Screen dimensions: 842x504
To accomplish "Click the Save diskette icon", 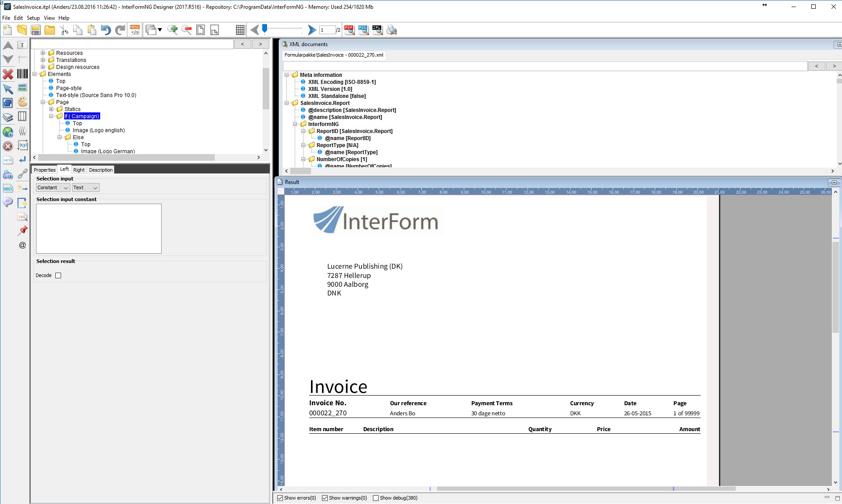I will (36, 30).
